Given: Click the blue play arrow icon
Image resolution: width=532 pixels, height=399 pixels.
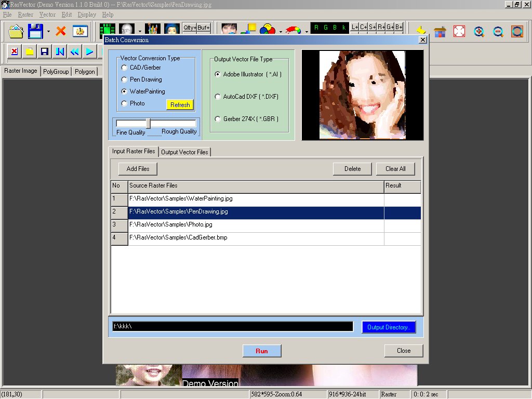Looking at the screenshot, I should point(89,51).
